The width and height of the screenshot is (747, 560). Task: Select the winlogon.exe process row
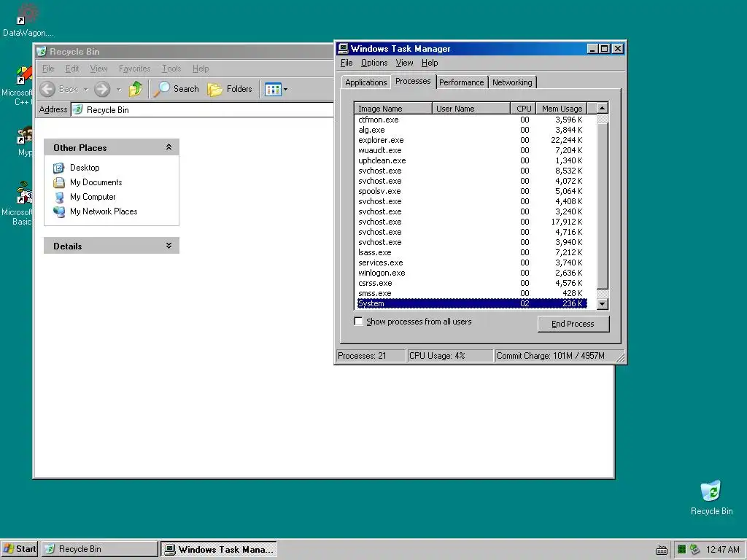(x=472, y=273)
